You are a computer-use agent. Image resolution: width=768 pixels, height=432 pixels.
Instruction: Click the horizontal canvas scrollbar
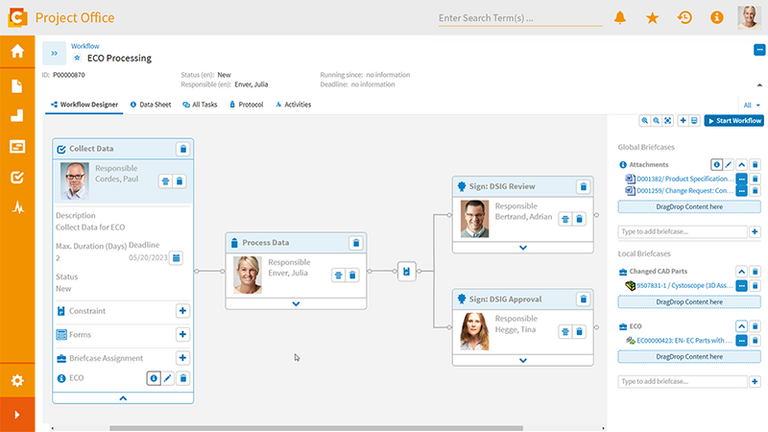coord(316,428)
